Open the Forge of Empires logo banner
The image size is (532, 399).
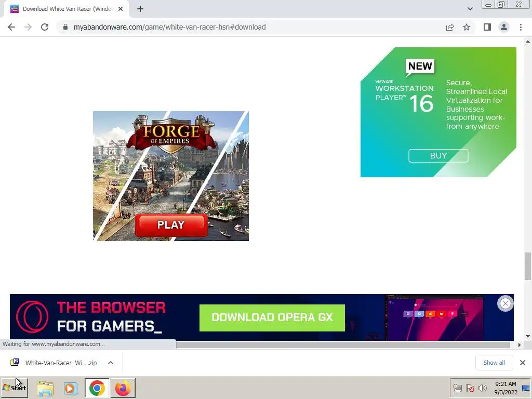click(171, 134)
